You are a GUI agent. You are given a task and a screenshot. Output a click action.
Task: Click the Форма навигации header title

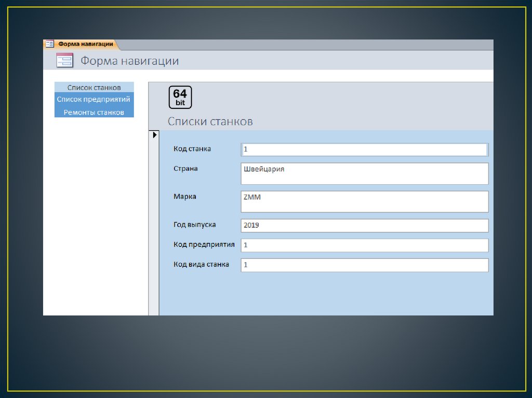click(129, 61)
